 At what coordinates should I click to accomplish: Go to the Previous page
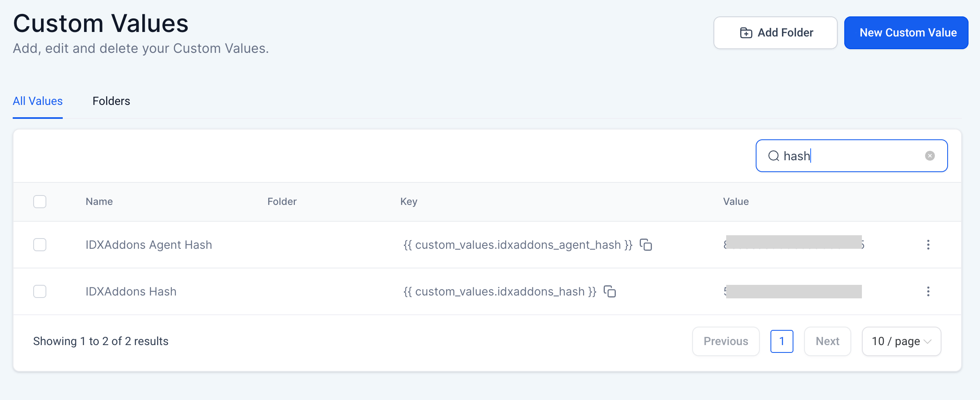click(x=725, y=341)
